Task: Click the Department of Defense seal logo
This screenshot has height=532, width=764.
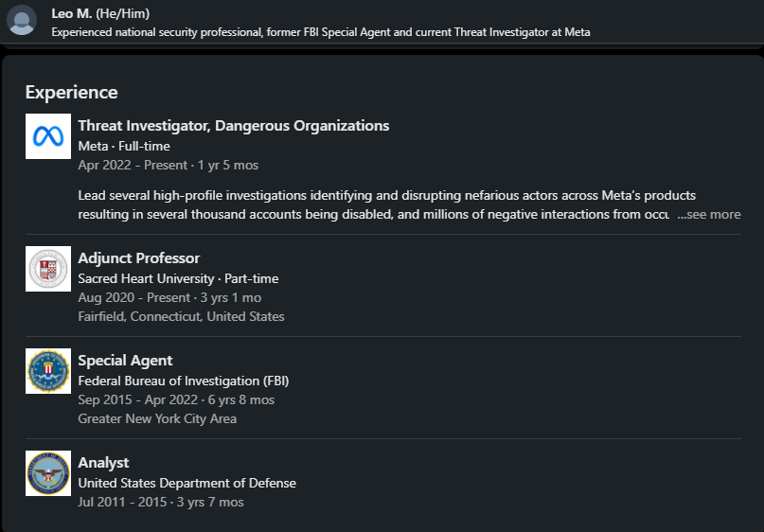Action: 48,473
